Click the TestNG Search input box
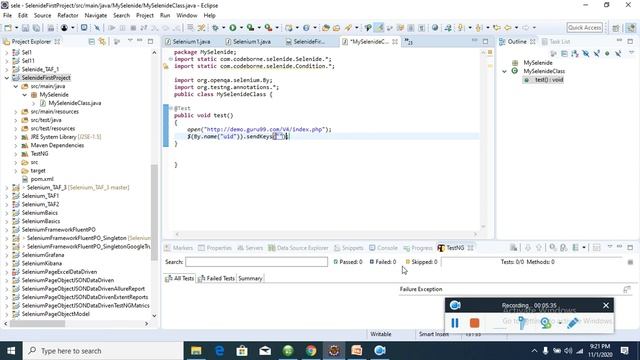 click(x=256, y=262)
